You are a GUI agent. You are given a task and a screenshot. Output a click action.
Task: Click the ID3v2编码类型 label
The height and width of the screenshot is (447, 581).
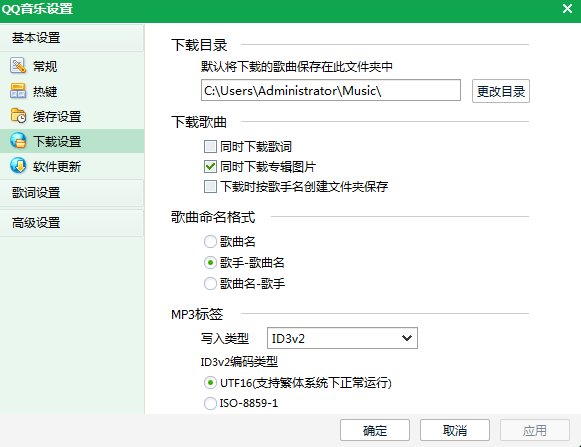coord(239,362)
